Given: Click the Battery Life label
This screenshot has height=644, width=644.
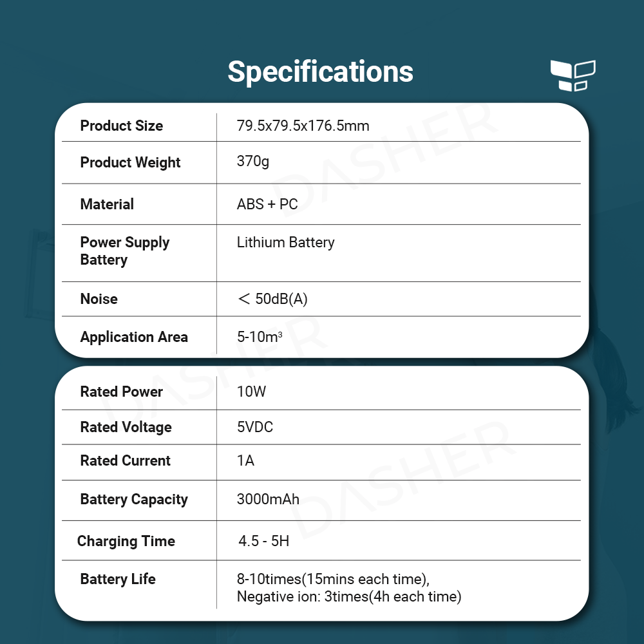Looking at the screenshot, I should (118, 579).
